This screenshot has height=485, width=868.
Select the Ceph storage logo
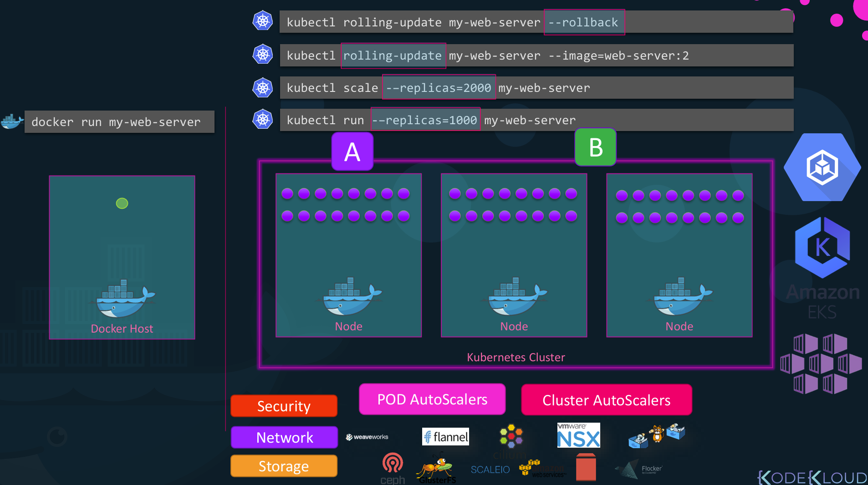[x=393, y=468]
